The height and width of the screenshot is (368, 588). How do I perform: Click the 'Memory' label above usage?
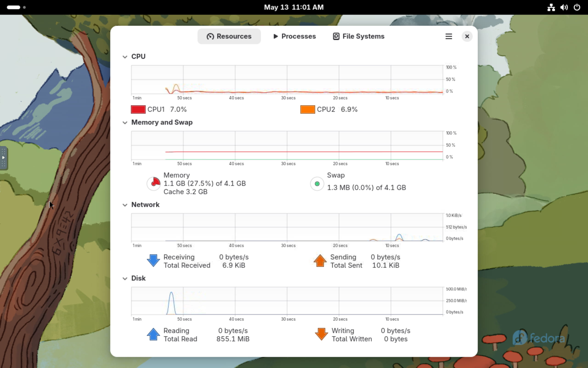pyautogui.click(x=177, y=175)
